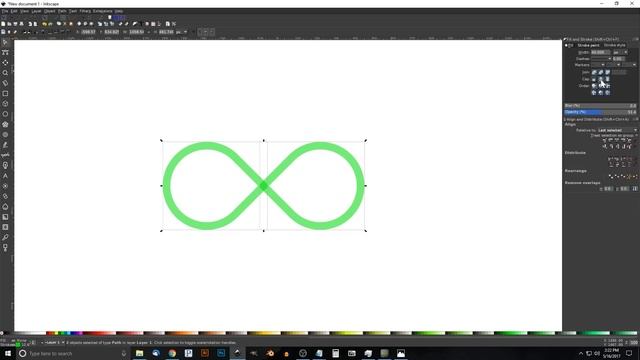Select the Ellipse tool
640x360 pixels.
[5, 114]
